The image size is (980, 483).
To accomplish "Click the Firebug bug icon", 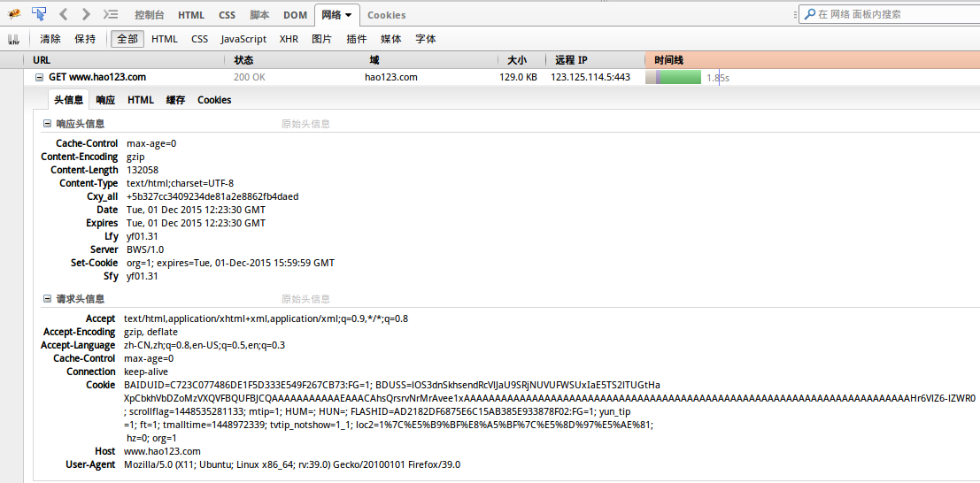I will point(14,14).
